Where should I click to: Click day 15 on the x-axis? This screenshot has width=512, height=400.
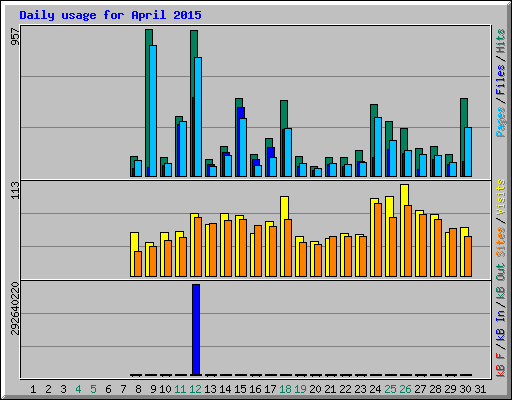(x=240, y=389)
